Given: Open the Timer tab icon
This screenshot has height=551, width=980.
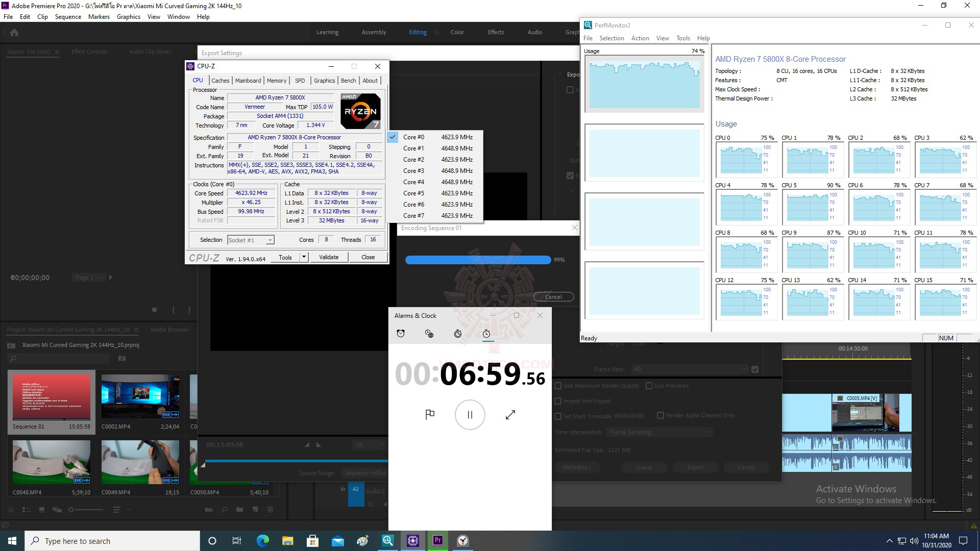Looking at the screenshot, I should point(458,334).
